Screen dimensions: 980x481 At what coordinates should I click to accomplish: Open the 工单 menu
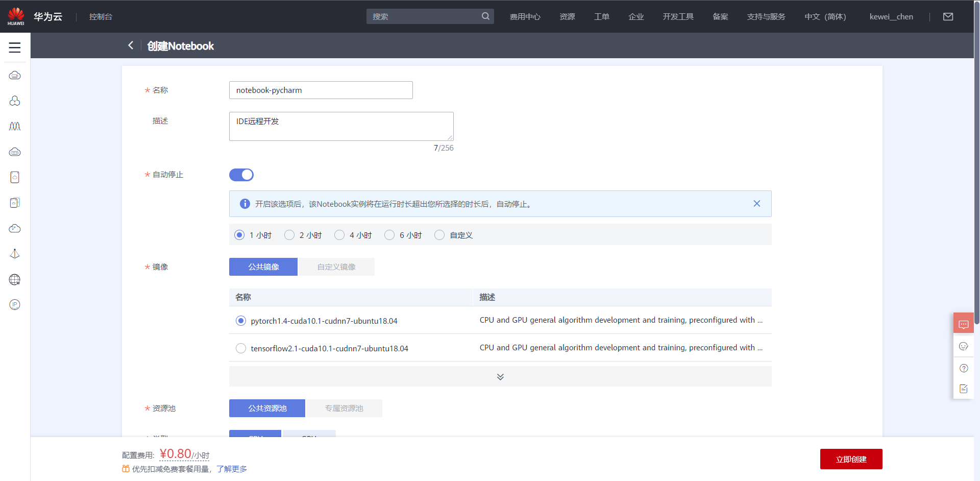(602, 16)
